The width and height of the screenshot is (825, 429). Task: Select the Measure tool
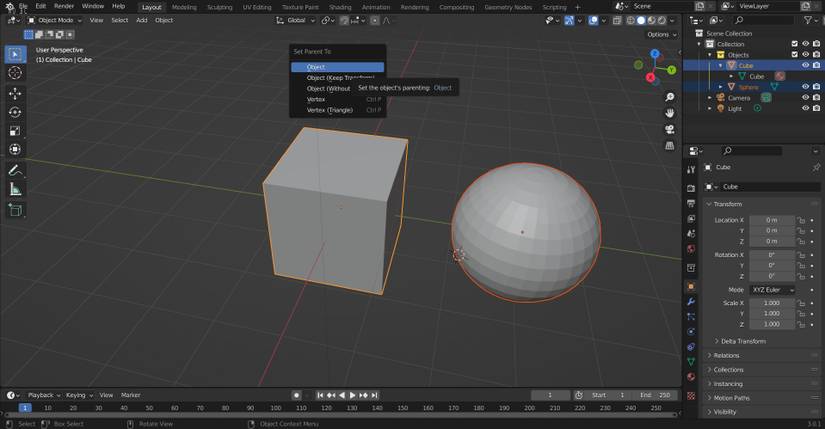(x=15, y=189)
